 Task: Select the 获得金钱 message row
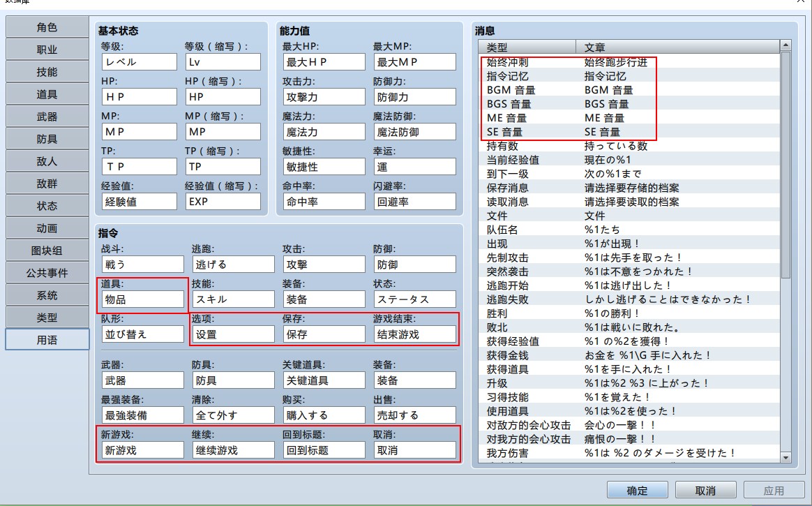[x=629, y=355]
